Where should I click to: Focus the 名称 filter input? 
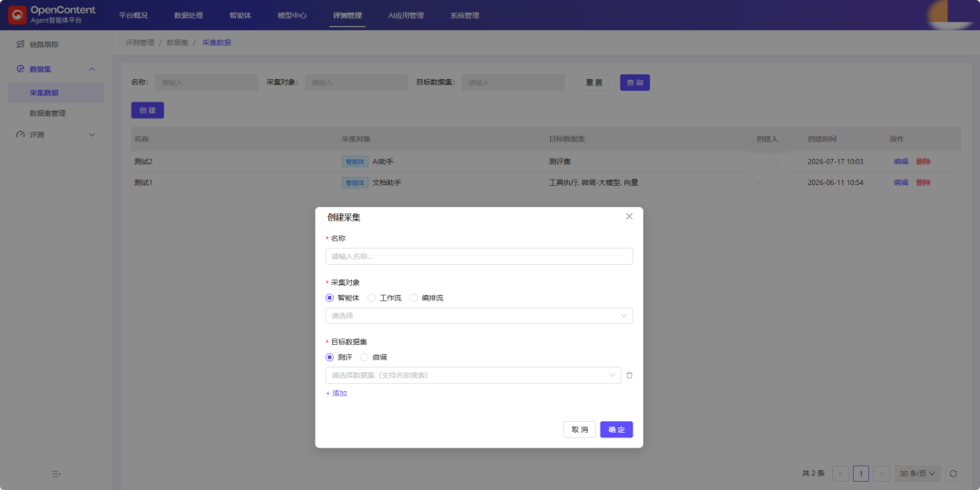[x=207, y=83]
